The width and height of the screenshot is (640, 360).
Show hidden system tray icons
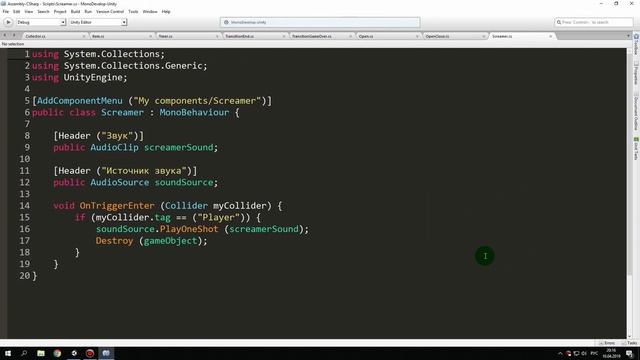(x=560, y=354)
